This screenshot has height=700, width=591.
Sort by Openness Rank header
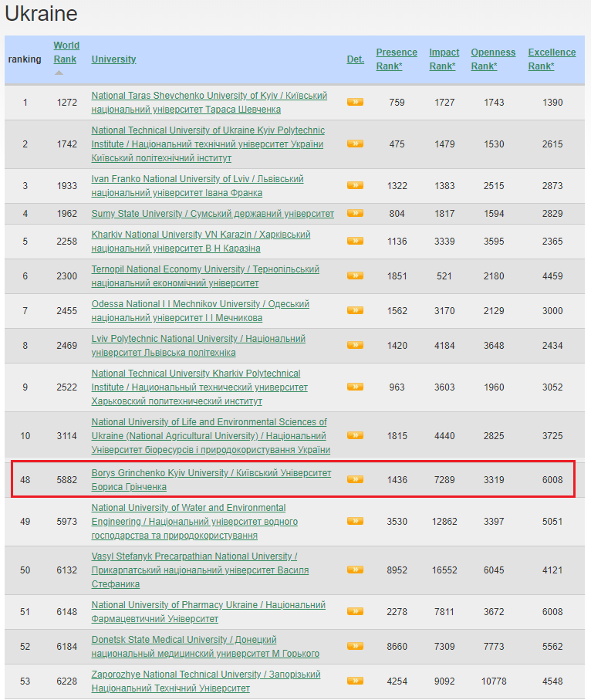493,59
